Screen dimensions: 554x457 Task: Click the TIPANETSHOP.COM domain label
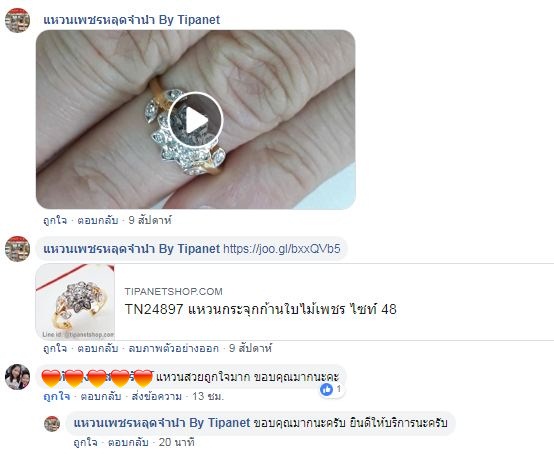point(173,292)
